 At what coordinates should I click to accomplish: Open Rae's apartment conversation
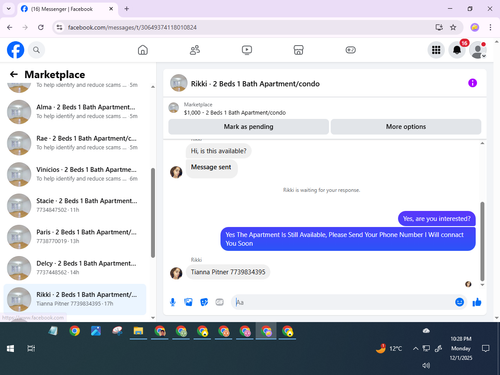[x=75, y=143]
